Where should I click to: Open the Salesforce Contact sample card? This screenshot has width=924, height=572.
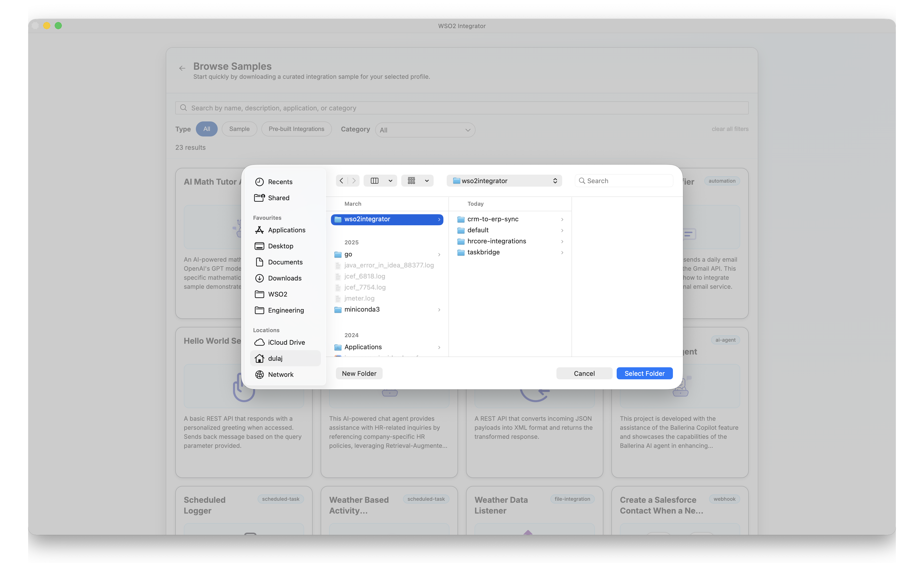(x=680, y=511)
